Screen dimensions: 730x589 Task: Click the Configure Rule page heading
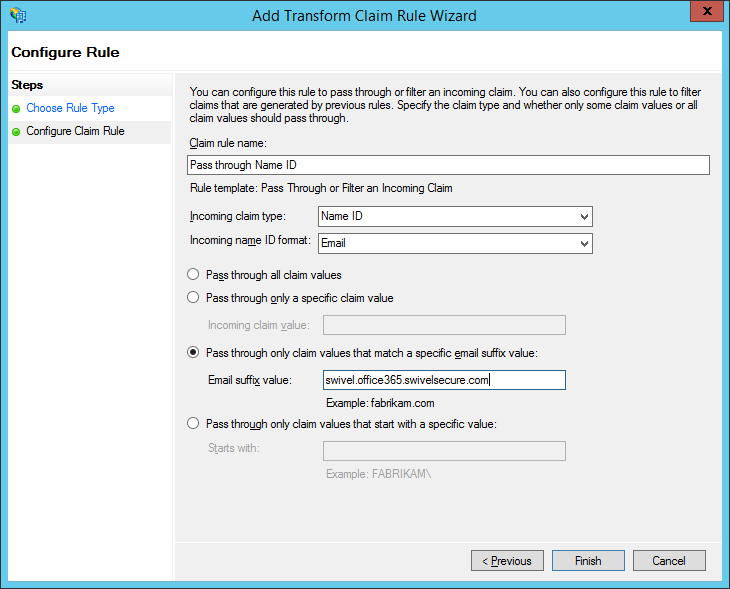click(66, 51)
